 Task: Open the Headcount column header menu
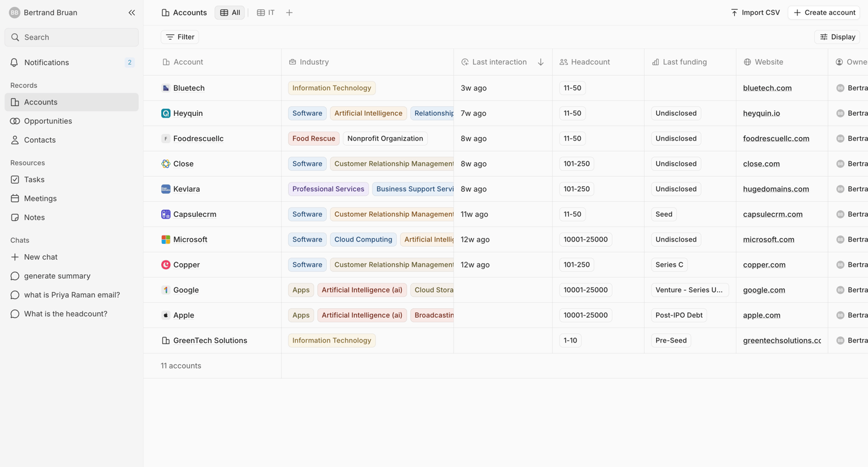(598, 62)
